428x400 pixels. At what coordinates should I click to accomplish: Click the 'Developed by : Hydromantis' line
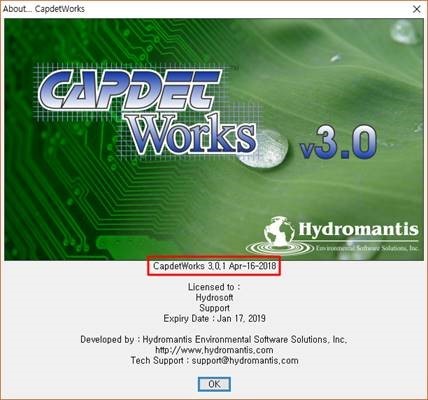point(214,339)
